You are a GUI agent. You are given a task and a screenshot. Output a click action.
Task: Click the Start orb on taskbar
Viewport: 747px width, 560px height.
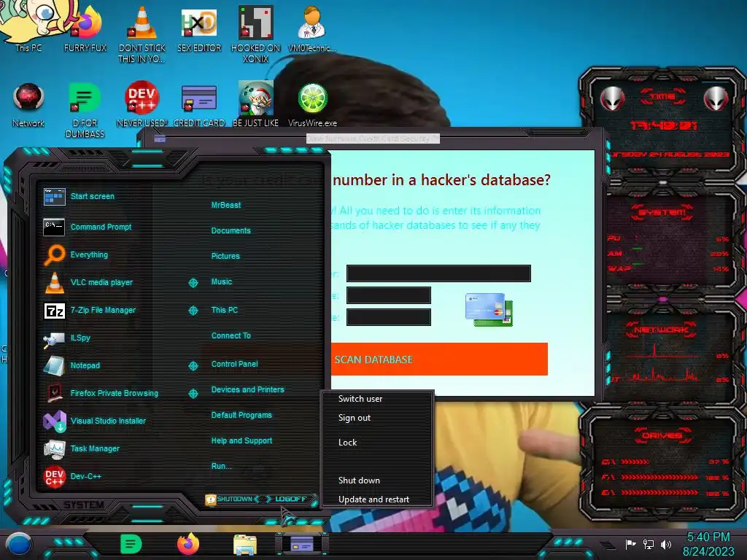click(19, 544)
